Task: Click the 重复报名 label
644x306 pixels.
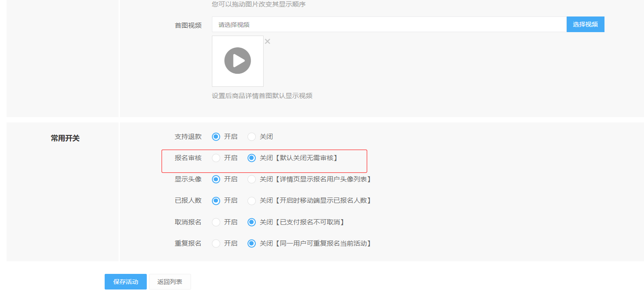Action: (188, 243)
